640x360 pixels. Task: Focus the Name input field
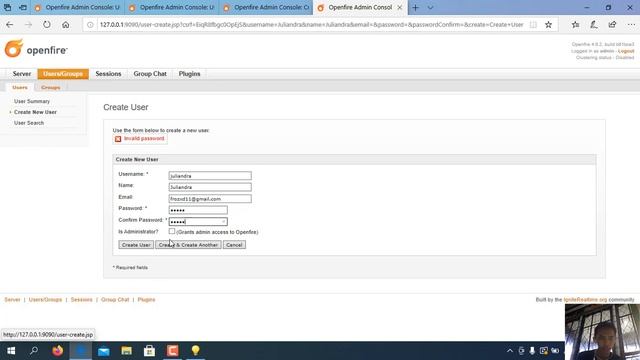(210, 187)
